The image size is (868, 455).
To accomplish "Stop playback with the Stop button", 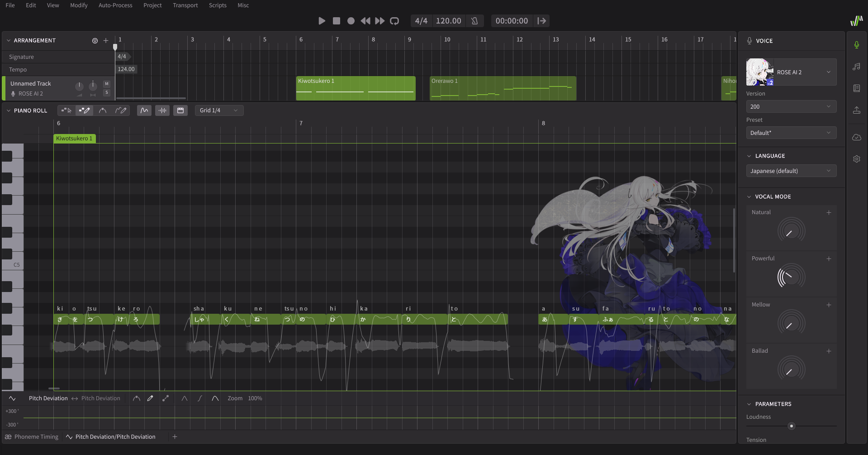I will pos(337,21).
